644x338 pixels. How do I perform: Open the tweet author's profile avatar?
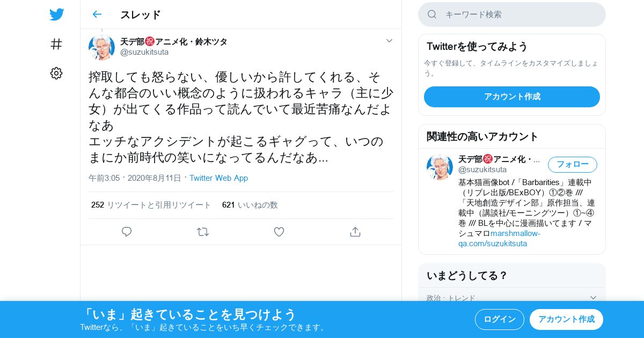(x=101, y=47)
